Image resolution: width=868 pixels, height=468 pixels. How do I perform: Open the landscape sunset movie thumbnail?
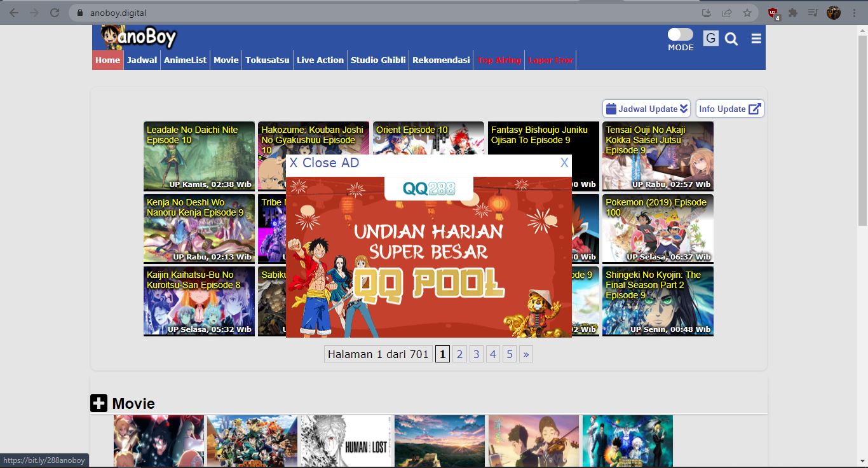439,441
